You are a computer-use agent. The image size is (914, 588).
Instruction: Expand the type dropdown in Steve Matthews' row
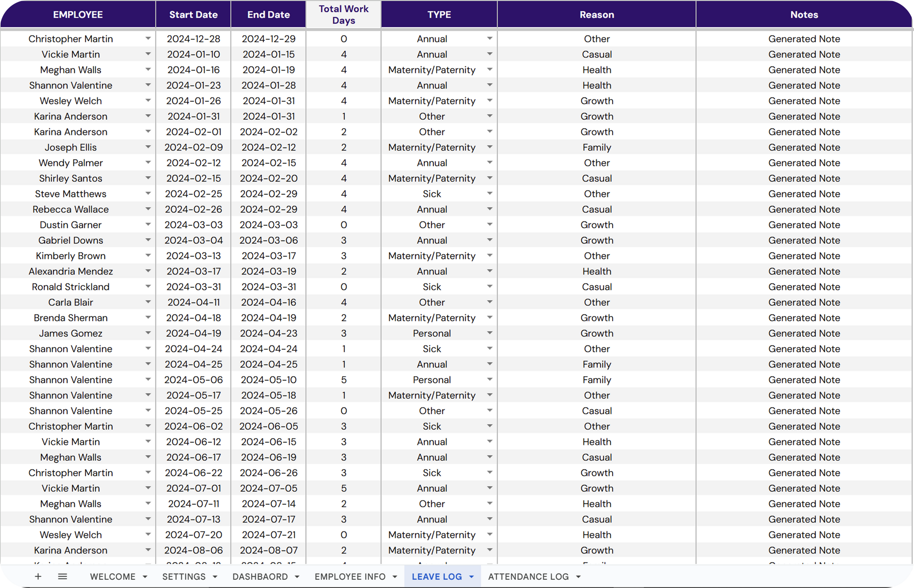click(489, 194)
